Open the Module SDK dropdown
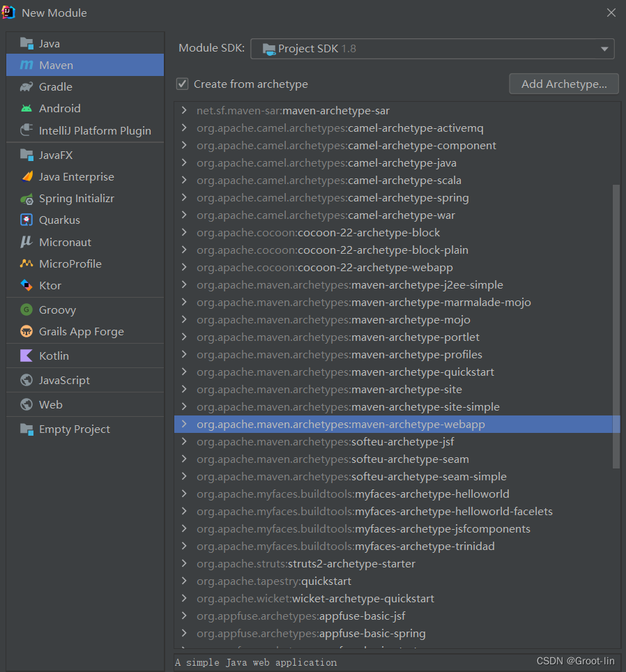This screenshot has height=672, width=626. pyautogui.click(x=432, y=49)
